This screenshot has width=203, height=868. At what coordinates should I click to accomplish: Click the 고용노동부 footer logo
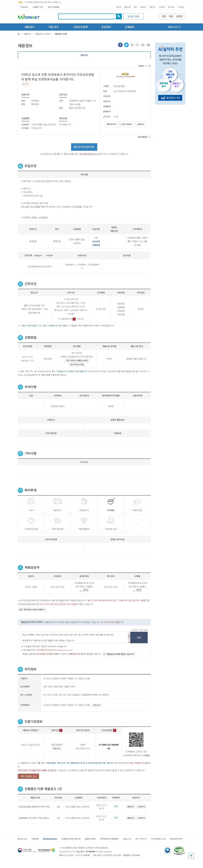(x=27, y=850)
